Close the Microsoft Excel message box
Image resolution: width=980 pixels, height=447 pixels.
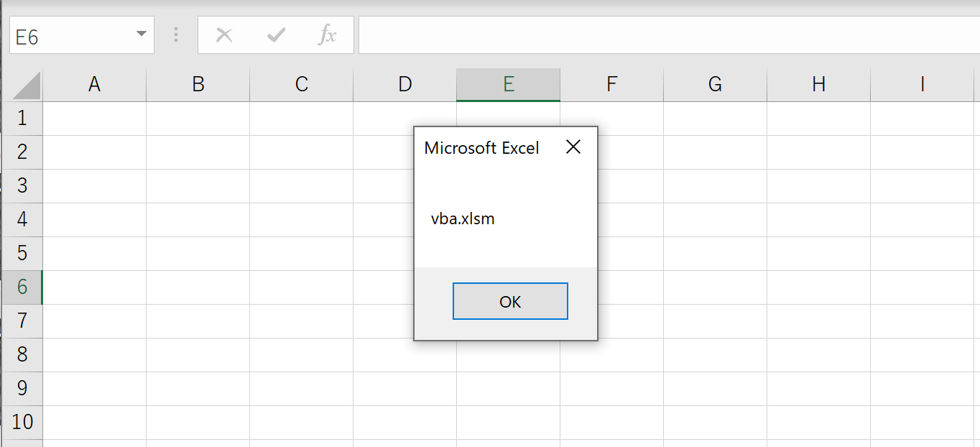pos(573,147)
